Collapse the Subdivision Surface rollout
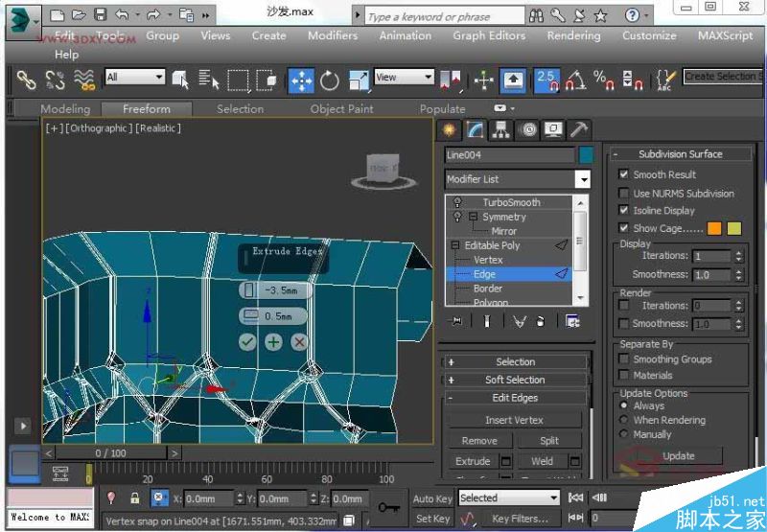The height and width of the screenshot is (532, 767). pos(680,154)
